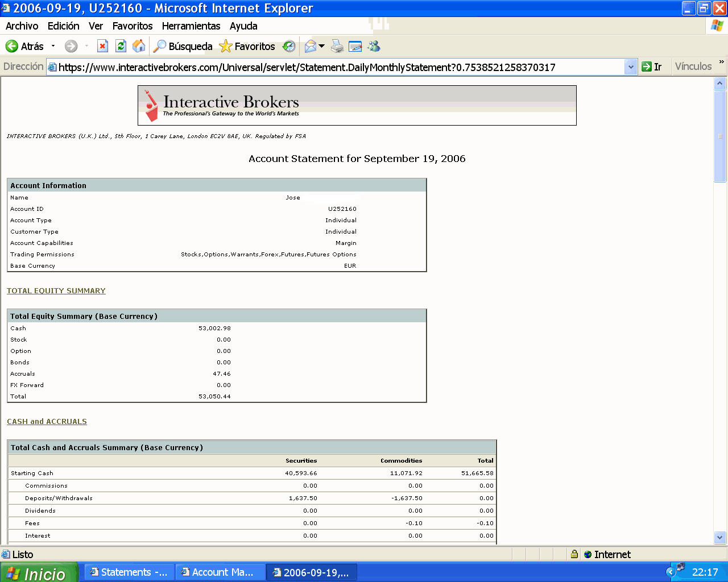Image resolution: width=728 pixels, height=582 pixels.
Task: Select the 2006-09-19 taskbar window
Action: (x=312, y=572)
